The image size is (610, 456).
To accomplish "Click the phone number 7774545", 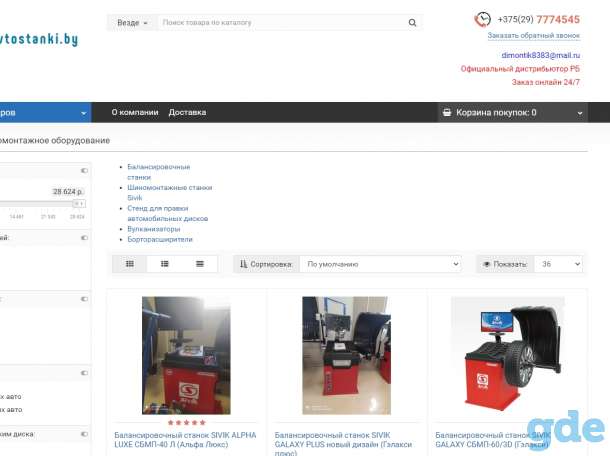I will tap(558, 19).
